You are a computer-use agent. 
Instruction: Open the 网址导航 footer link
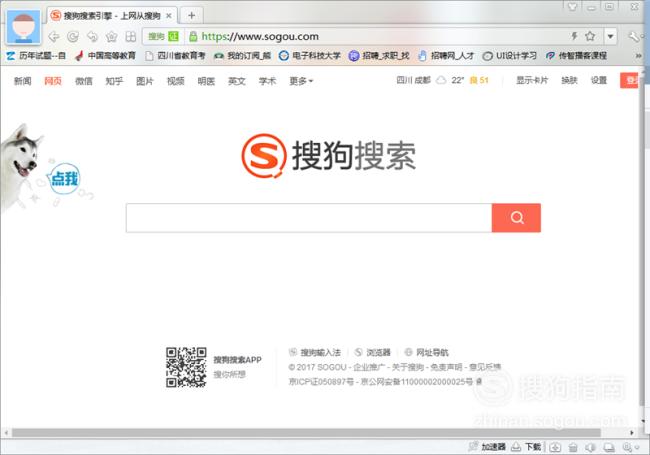click(427, 352)
